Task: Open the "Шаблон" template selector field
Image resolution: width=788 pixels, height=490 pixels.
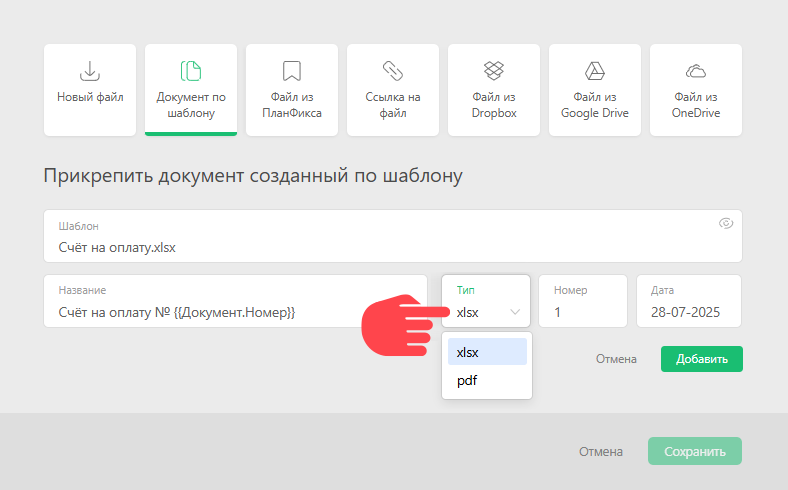Action: tap(393, 236)
